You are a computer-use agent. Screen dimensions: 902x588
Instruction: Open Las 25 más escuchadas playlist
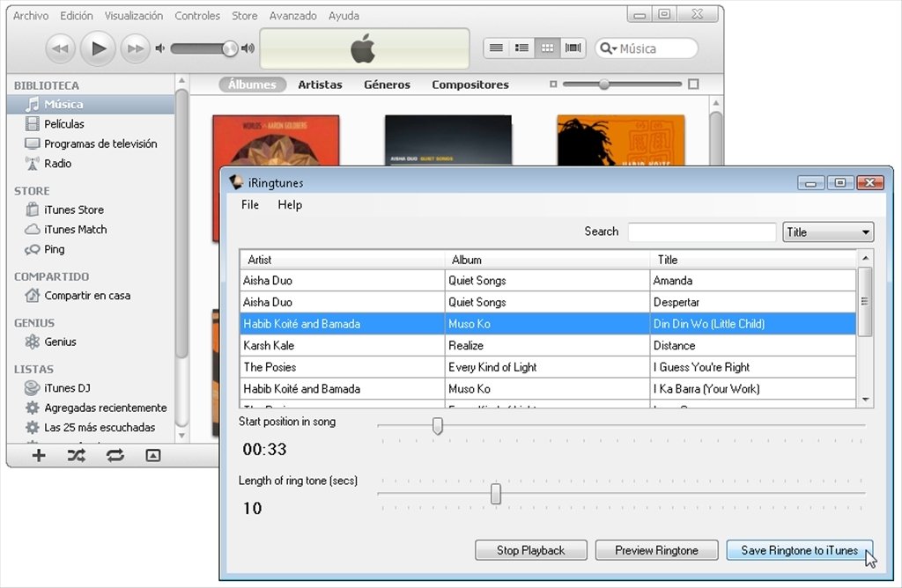[x=91, y=427]
